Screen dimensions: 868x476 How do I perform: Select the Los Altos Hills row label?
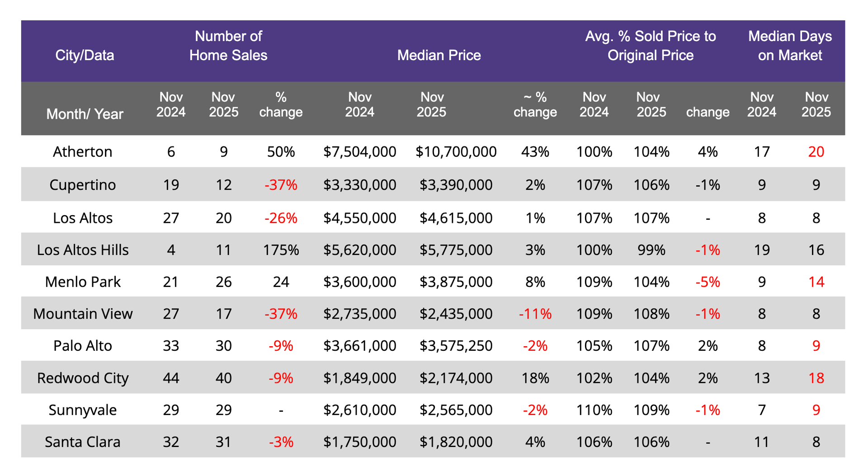tap(82, 250)
